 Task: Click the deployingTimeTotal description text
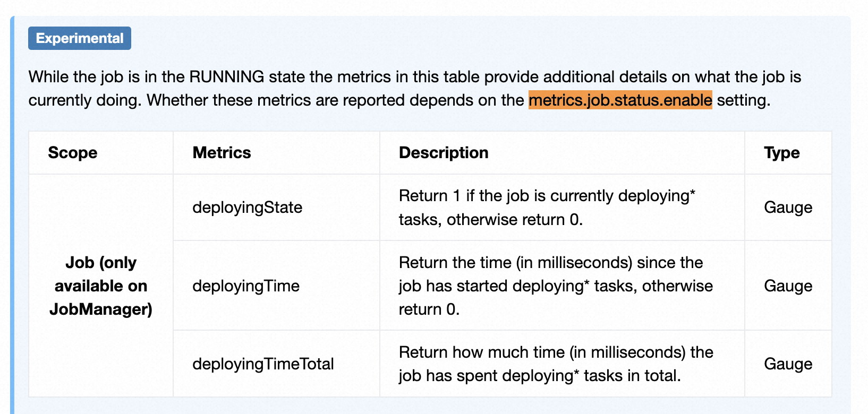click(556, 364)
